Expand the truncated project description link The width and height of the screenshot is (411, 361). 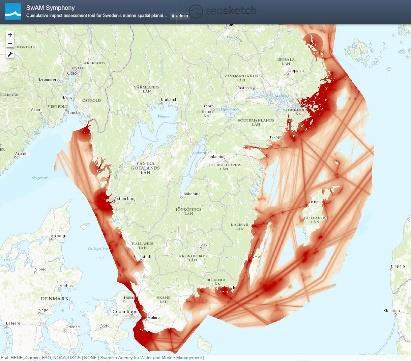(180, 16)
